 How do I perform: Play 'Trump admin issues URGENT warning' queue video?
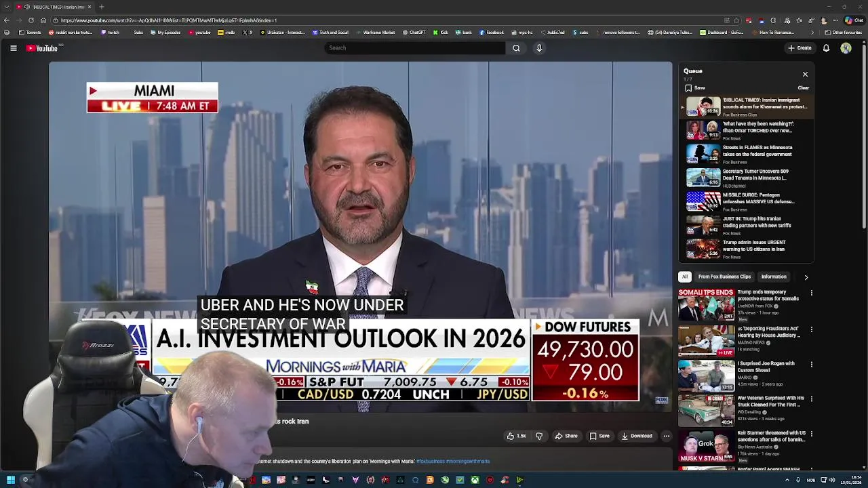(747, 249)
